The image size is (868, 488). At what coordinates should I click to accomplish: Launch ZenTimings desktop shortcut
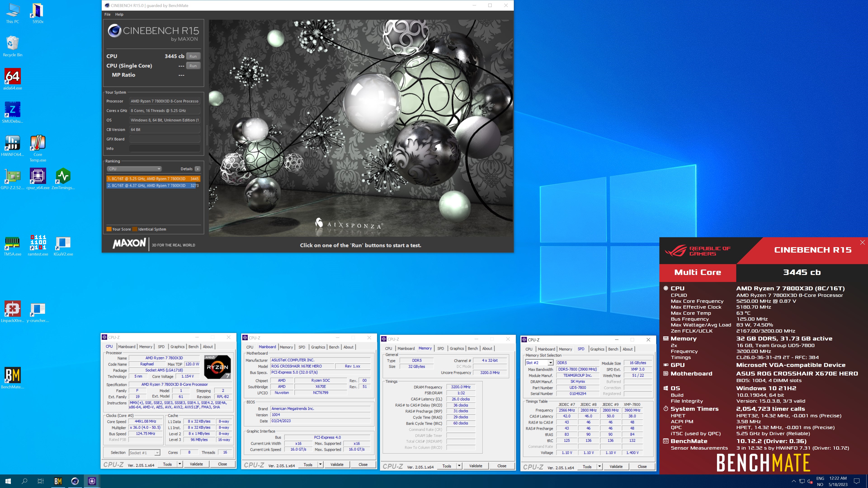[63, 179]
